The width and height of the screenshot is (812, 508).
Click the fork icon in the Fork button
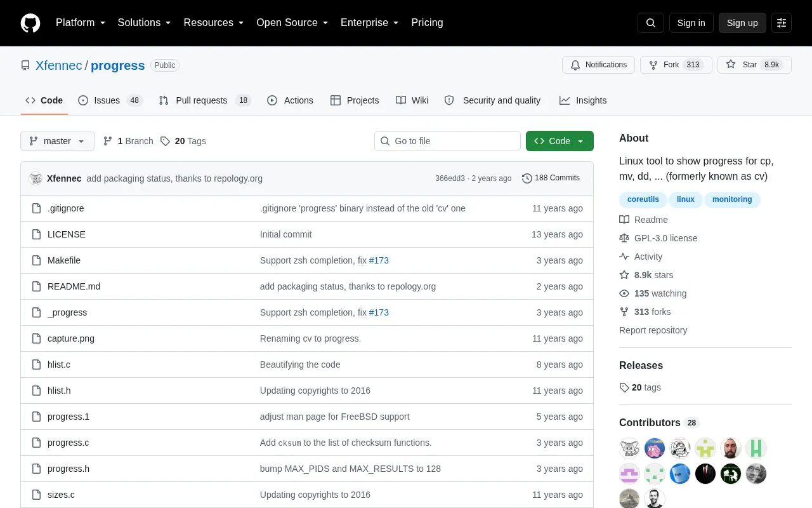(x=653, y=65)
